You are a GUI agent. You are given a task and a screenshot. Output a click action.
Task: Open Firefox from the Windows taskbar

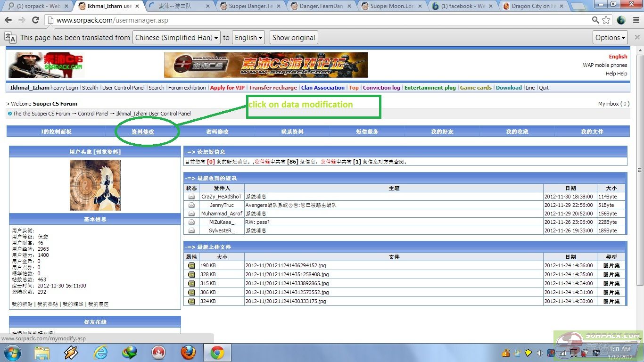click(188, 352)
